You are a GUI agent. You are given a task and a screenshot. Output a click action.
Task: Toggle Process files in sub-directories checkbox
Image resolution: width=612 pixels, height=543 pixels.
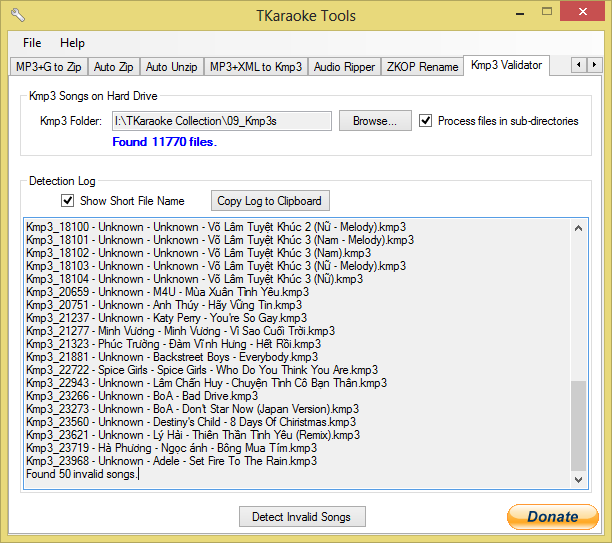pyautogui.click(x=426, y=121)
